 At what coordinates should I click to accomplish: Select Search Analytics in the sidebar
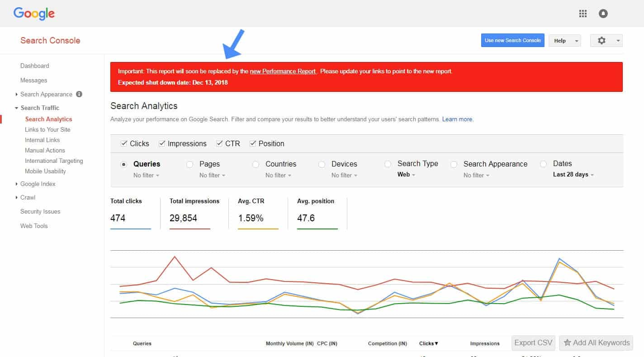[x=48, y=119]
